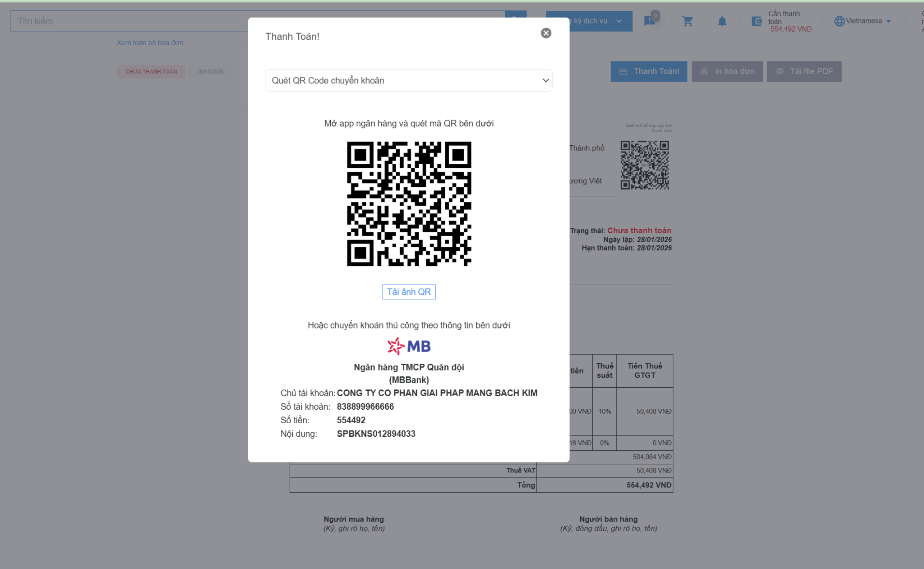Open the notifications bell icon
The image size is (924, 569).
tap(722, 21)
